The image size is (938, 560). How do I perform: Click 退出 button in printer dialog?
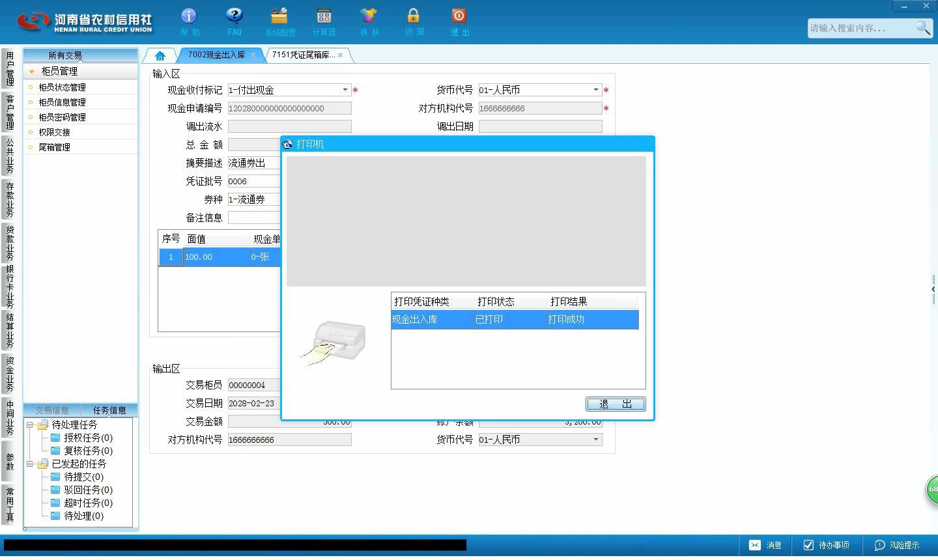pos(616,404)
